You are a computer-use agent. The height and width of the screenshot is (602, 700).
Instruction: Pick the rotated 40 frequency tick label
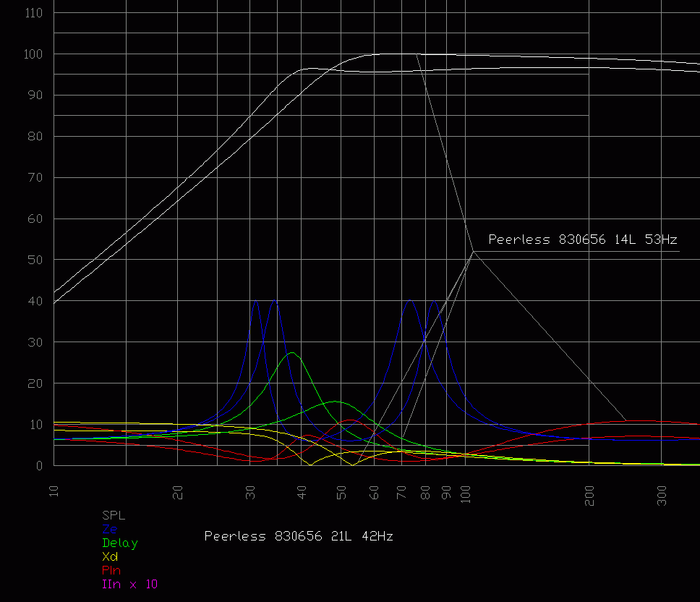point(302,493)
